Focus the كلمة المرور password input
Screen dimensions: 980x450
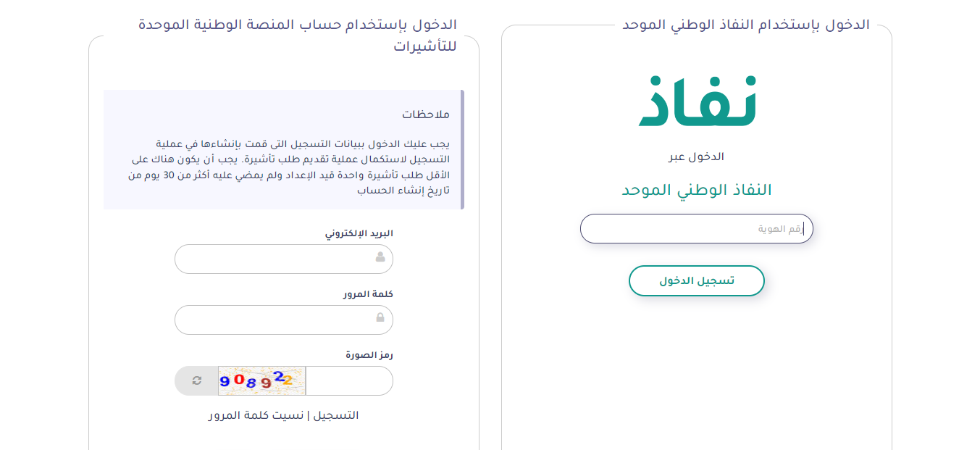[x=284, y=320]
